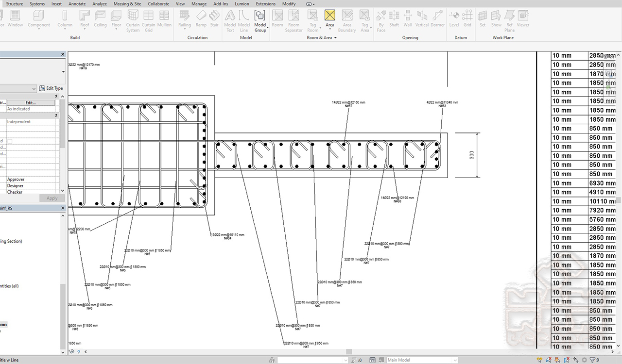Click the disabled Apply button
622x364 pixels.
click(52, 198)
